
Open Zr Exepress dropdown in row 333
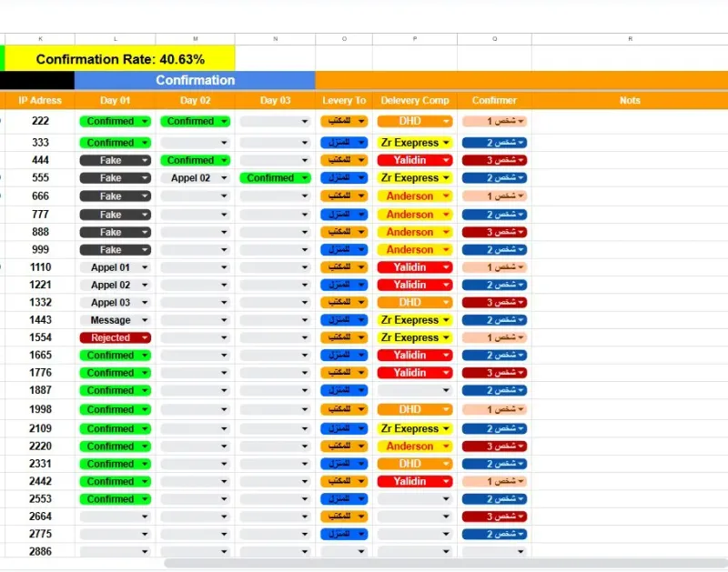[415, 143]
